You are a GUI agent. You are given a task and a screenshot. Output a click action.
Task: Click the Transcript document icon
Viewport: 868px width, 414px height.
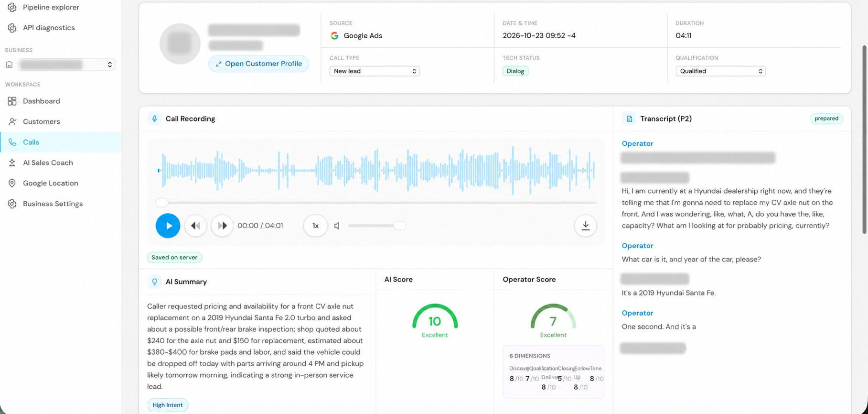[629, 119]
